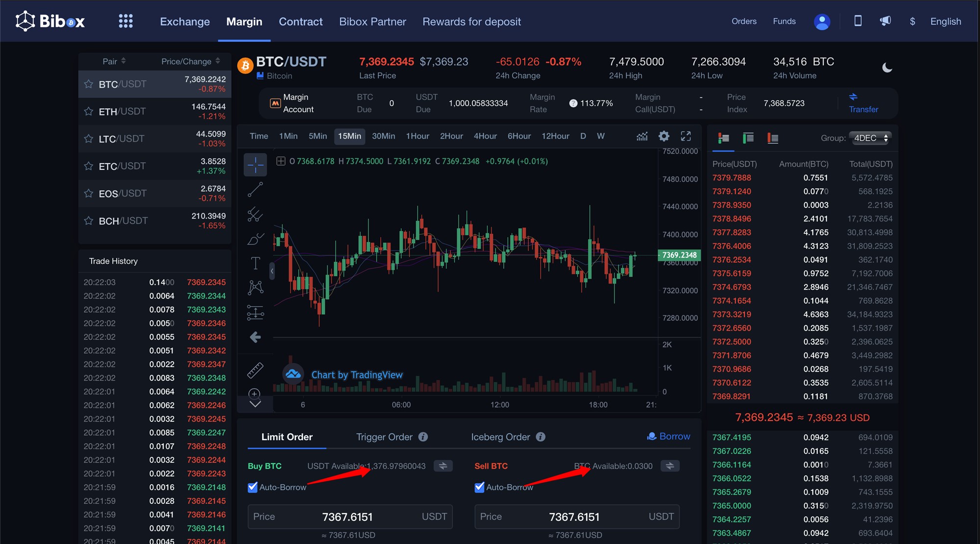Select the text annotation tool
980x544 pixels.
[255, 263]
